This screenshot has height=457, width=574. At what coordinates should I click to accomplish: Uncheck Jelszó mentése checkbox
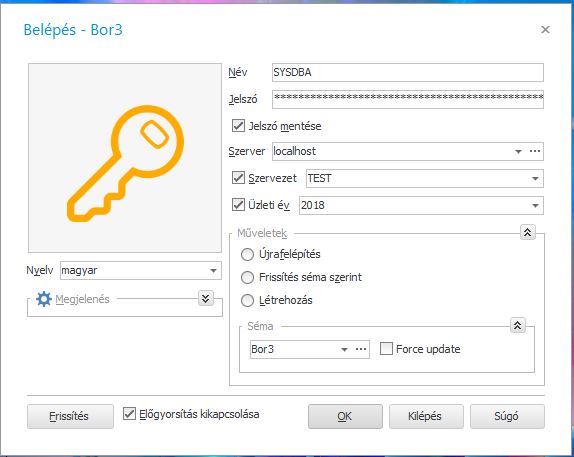(239, 126)
